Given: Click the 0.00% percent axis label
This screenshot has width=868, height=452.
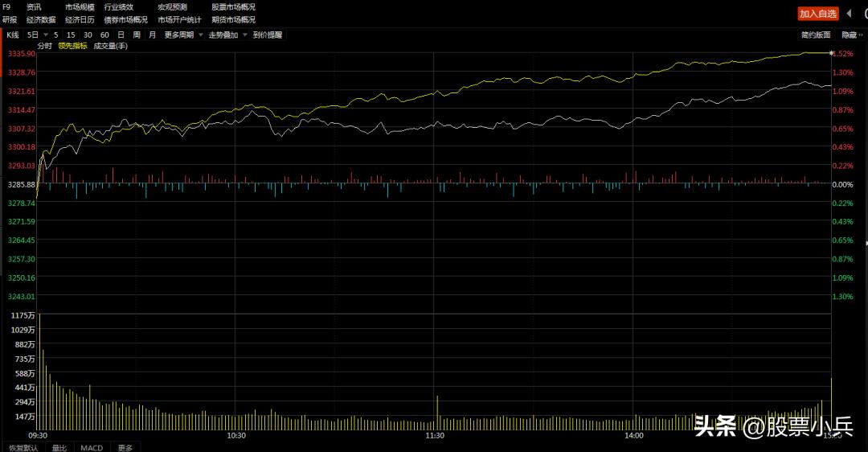Looking at the screenshot, I should pyautogui.click(x=843, y=184).
